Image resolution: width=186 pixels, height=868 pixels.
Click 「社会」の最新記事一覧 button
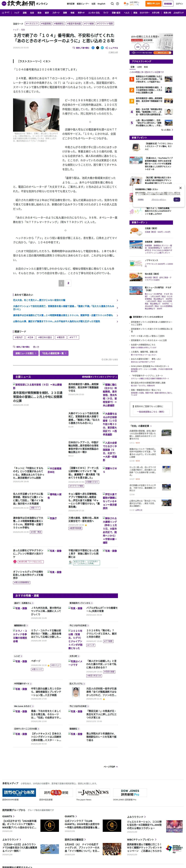pyautogui.click(x=54, y=353)
